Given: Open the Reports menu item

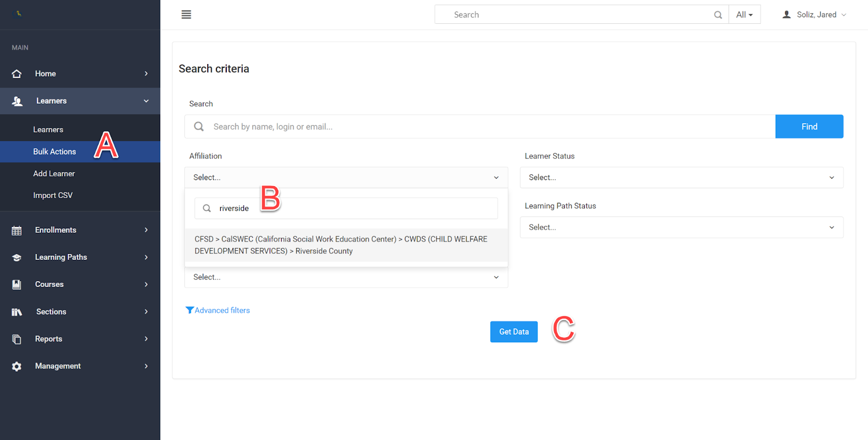Looking at the screenshot, I should (x=80, y=339).
